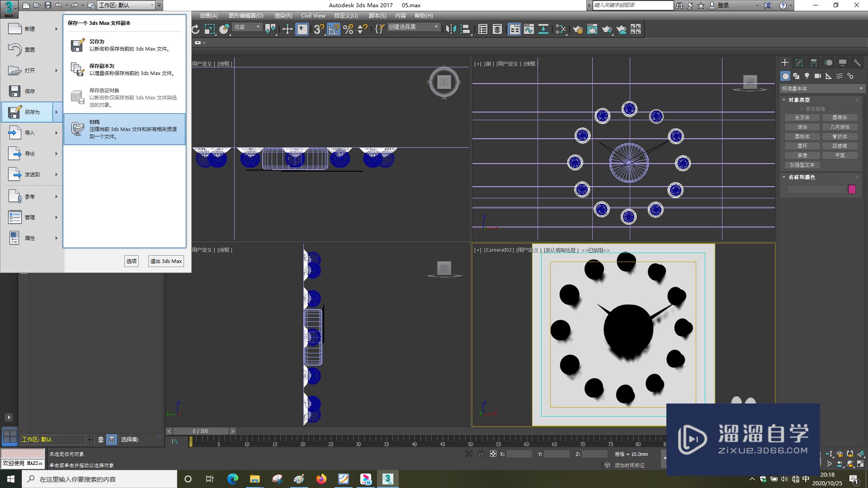Click the Render Production teapot icon
Image resolution: width=868 pixels, height=488 pixels.
[607, 29]
